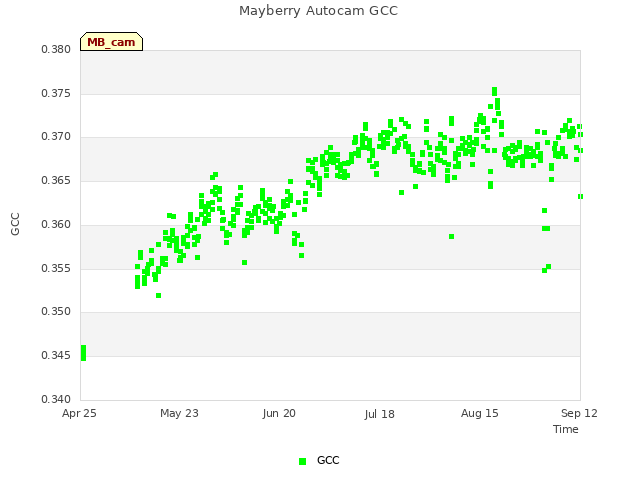This screenshot has height=480, width=640.
Task: Select the Aug 15 x-axis label
Action: click(x=480, y=413)
